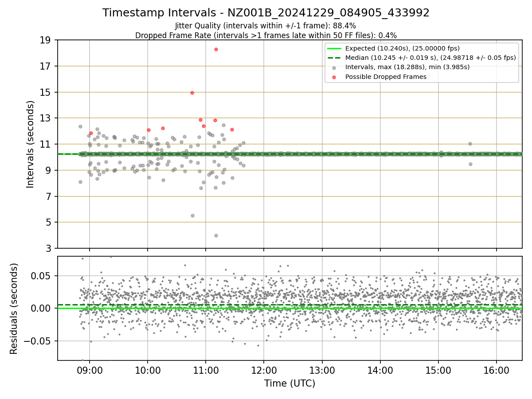Click the highest red dropped-frame point near 18.3 seconds
This screenshot has height=399, width=532.
click(x=216, y=49)
